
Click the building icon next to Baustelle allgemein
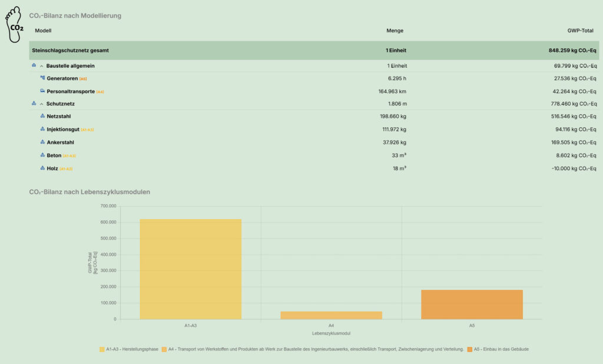pyautogui.click(x=34, y=65)
